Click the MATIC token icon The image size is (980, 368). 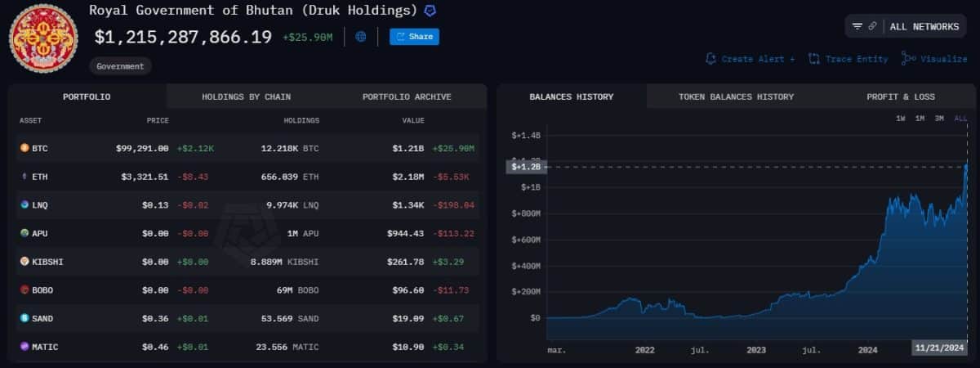24,347
